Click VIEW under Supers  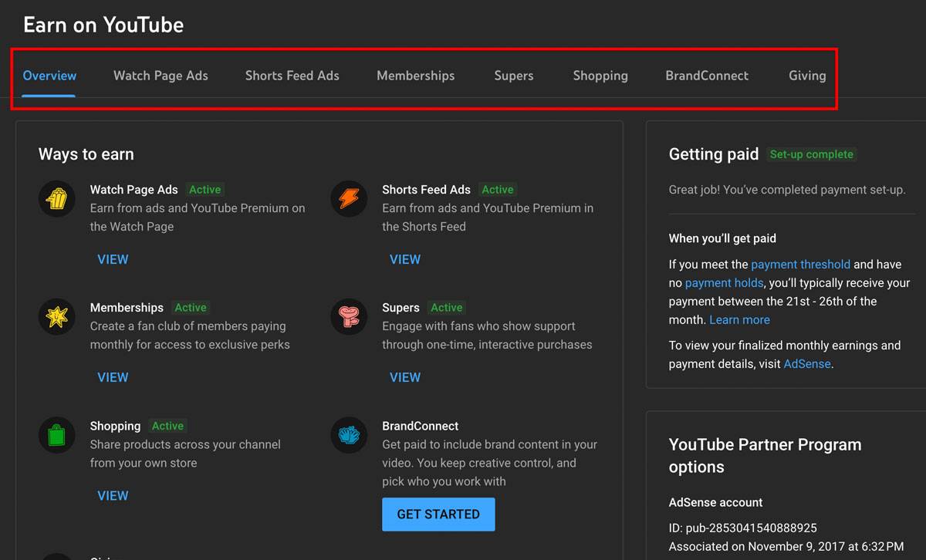click(405, 377)
